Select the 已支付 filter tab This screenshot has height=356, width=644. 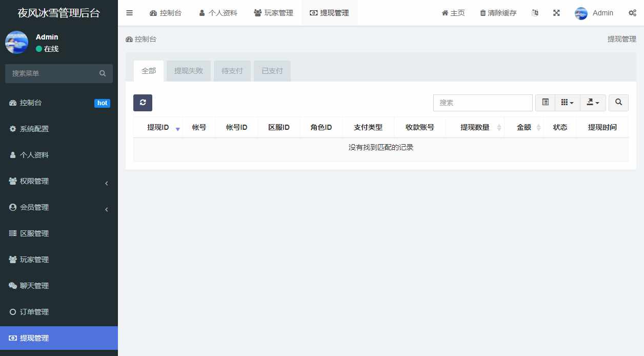[x=272, y=71]
